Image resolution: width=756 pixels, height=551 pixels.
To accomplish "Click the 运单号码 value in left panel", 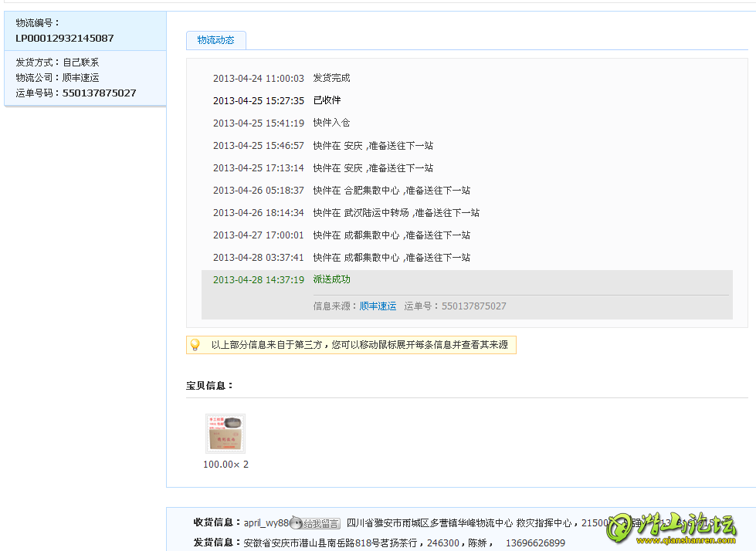I will [x=99, y=93].
